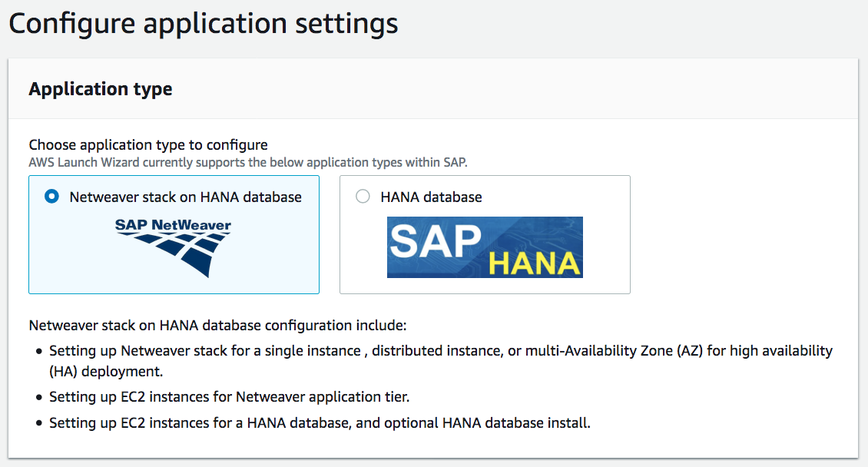Click empty space right of the SAP HANA logo
The height and width of the screenshot is (467, 868).
pyautogui.click(x=605, y=246)
